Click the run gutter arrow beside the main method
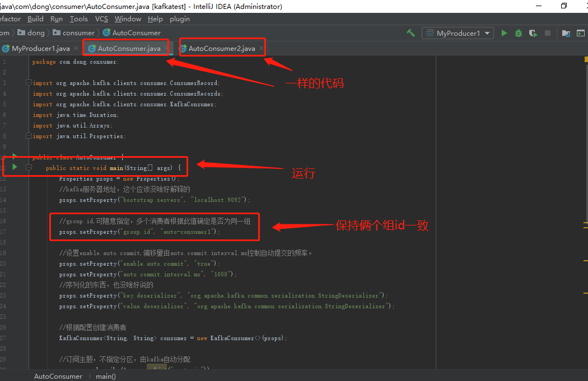588x381 pixels. pyautogui.click(x=15, y=167)
